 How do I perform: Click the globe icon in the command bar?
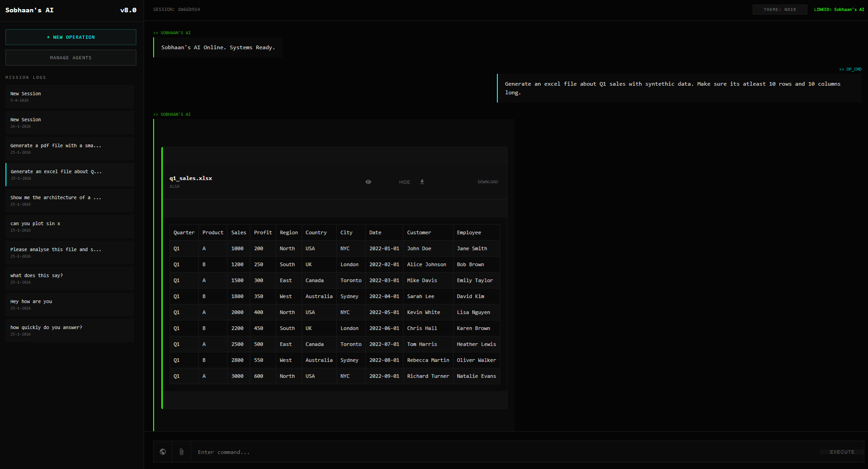(162, 452)
